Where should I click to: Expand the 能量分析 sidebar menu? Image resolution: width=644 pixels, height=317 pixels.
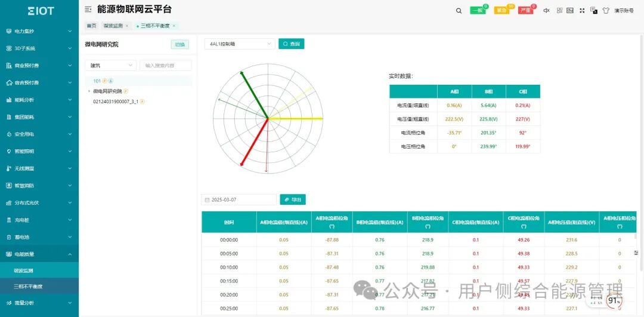point(39,303)
